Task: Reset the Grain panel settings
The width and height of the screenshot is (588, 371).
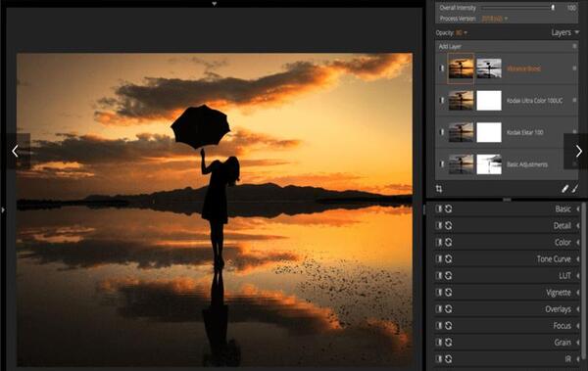Action: tap(448, 343)
